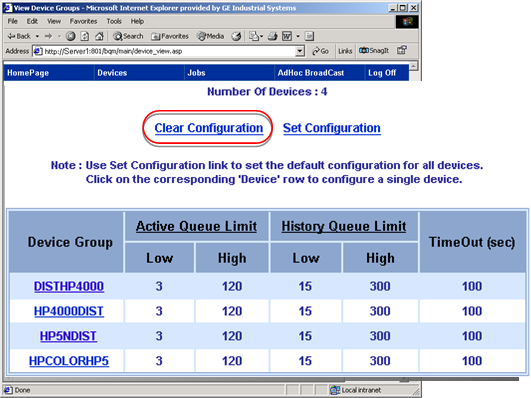The image size is (531, 398).
Task: Click DISTHP4000 row active low value 3
Action: (159, 287)
